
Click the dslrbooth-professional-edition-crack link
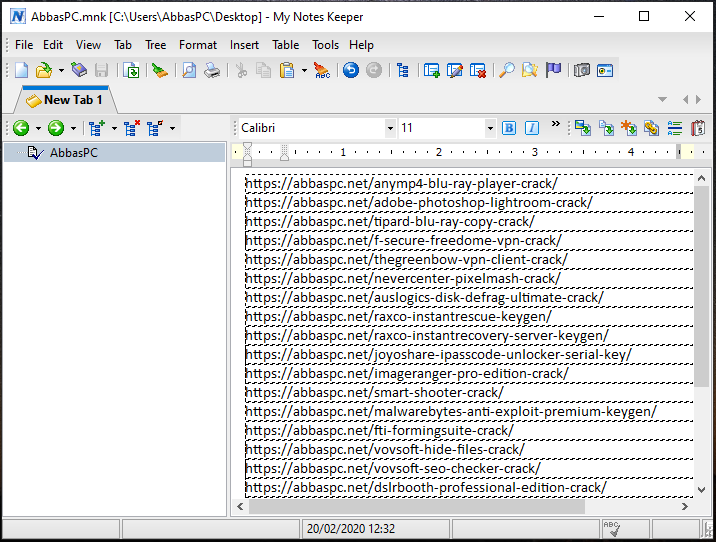pos(426,488)
